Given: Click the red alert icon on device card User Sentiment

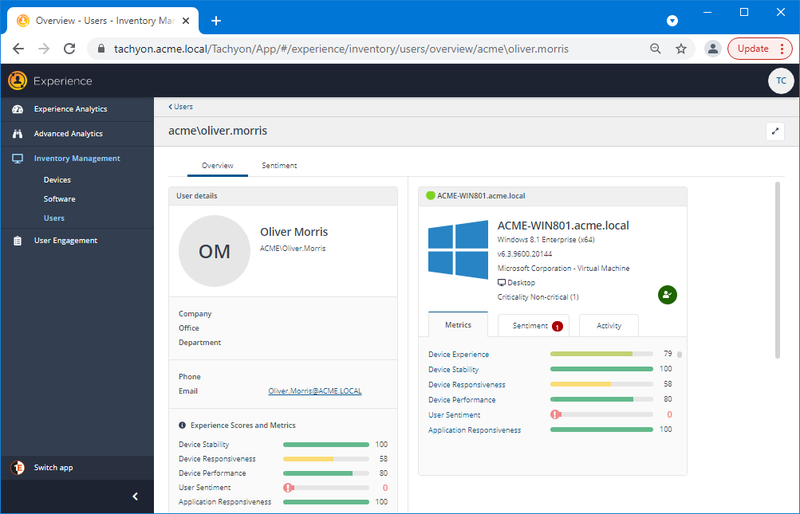Looking at the screenshot, I should click(555, 414).
